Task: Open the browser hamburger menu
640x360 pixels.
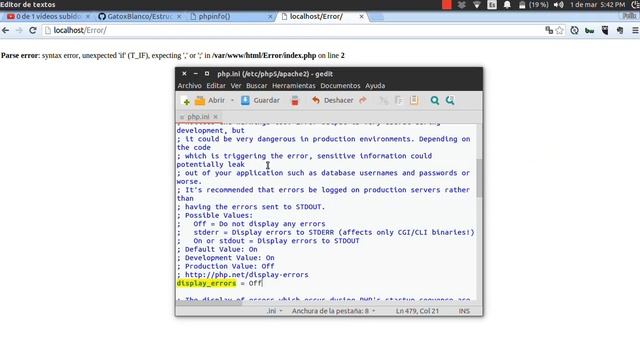Action: click(x=635, y=30)
